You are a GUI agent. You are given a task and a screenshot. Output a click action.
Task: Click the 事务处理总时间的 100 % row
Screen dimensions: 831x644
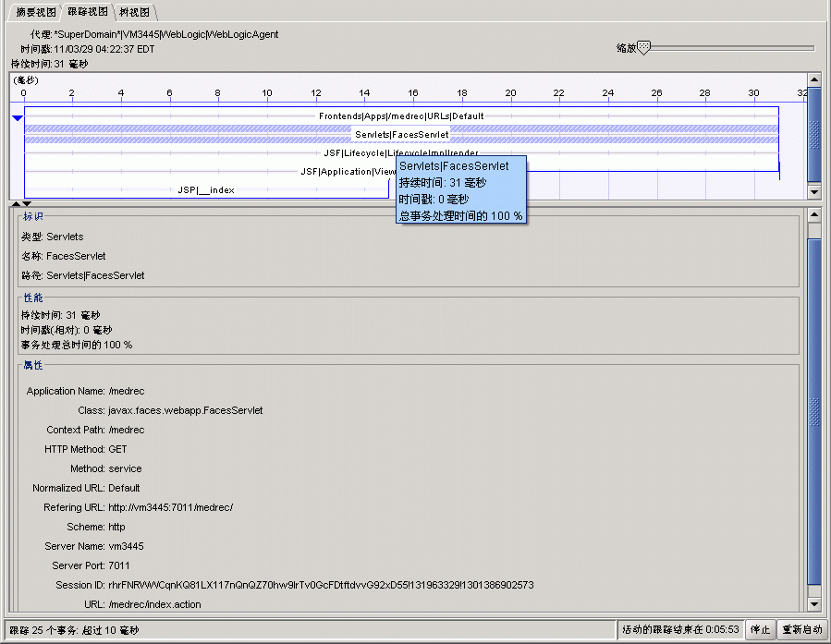[77, 345]
